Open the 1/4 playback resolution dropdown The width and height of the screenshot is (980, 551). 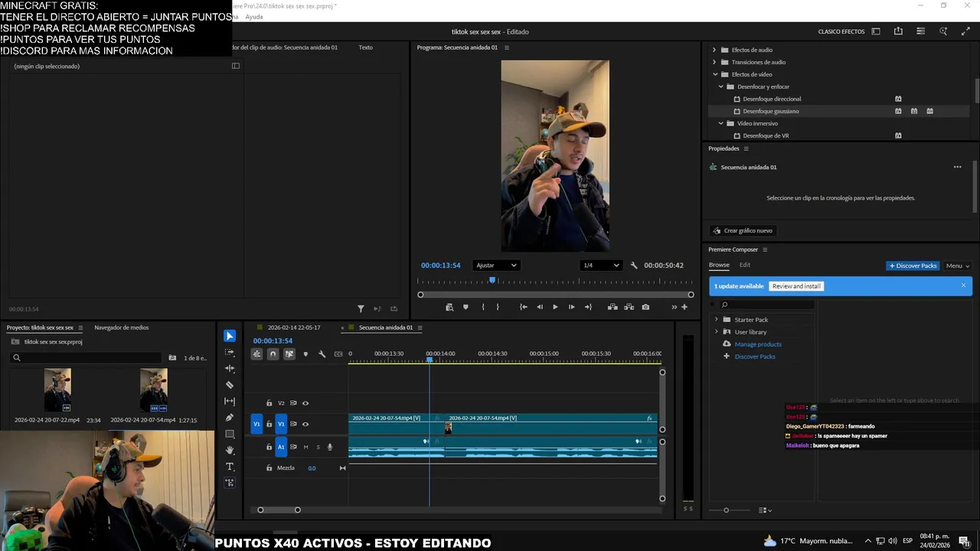tap(601, 266)
